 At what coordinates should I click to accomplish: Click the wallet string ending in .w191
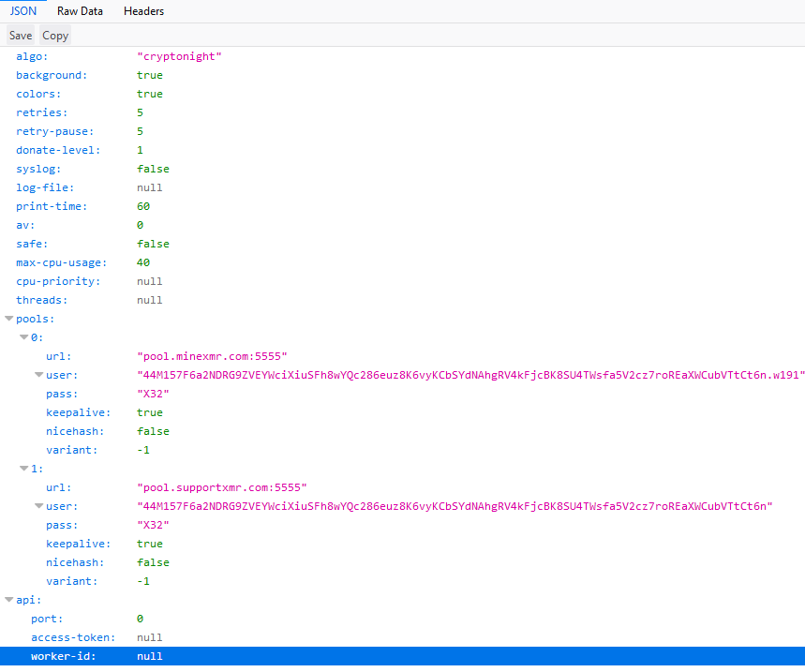[x=470, y=375]
